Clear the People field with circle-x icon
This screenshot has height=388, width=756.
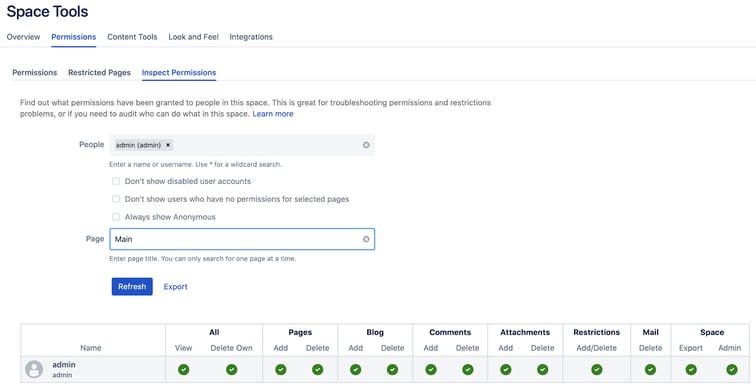366,145
